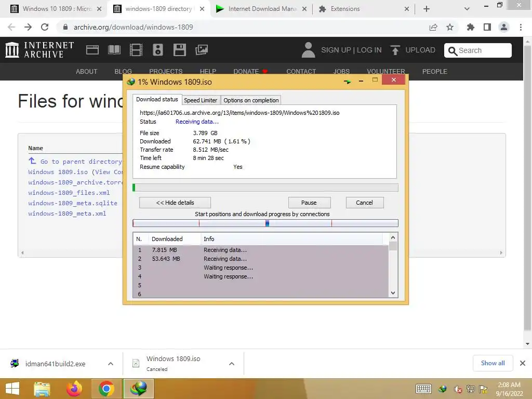This screenshot has height=399, width=532.
Task: Pause the Windows 1809.iso download
Action: tap(309, 203)
